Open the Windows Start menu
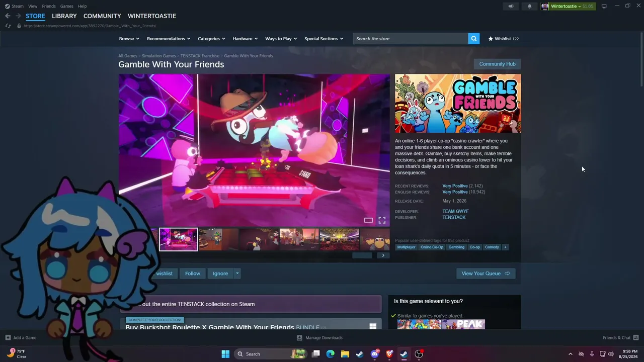The width and height of the screenshot is (644, 362). coord(225,354)
